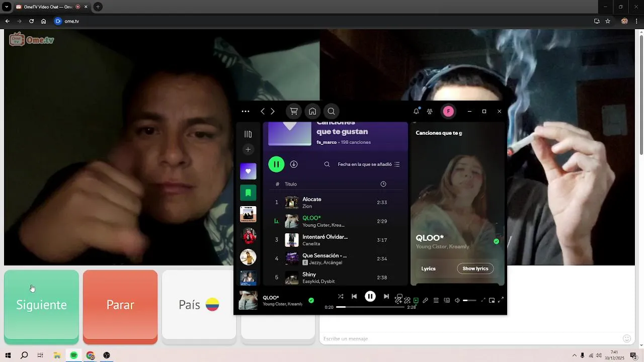Reload the ome.tv page
The height and width of the screenshot is (362, 644).
[31, 21]
